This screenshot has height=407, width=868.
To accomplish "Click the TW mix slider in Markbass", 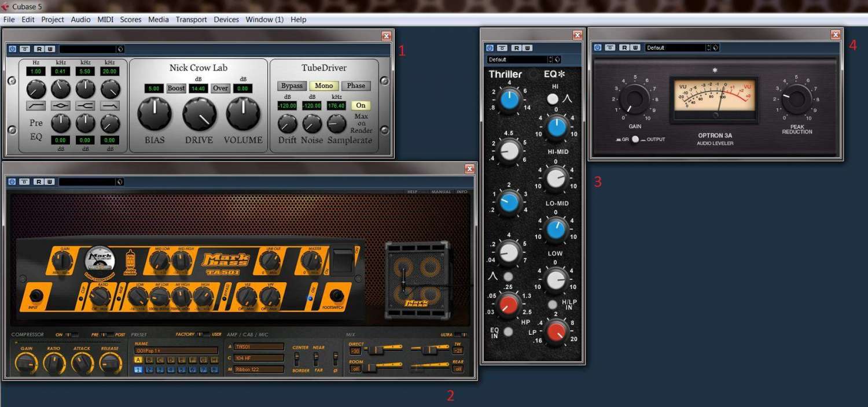I will tap(429, 349).
